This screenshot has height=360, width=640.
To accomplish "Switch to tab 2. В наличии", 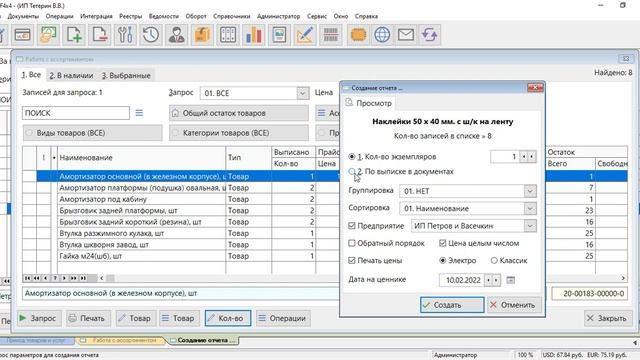I will 71,76.
